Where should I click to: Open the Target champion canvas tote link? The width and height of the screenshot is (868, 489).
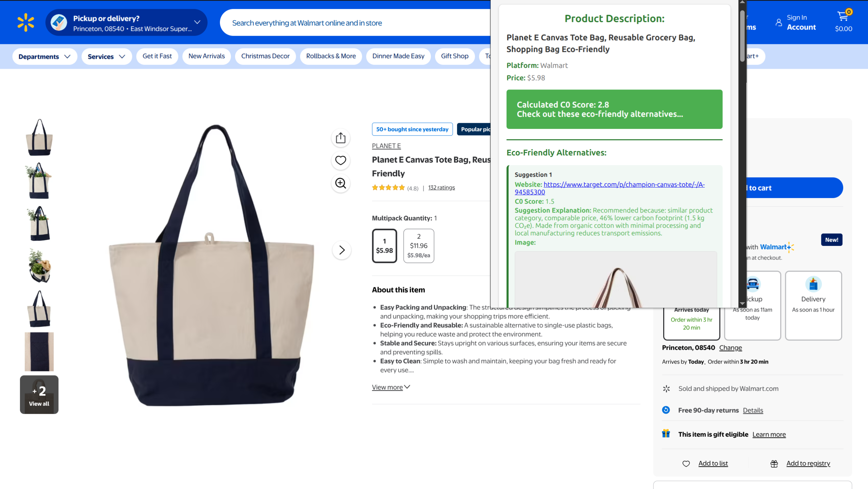coord(610,188)
